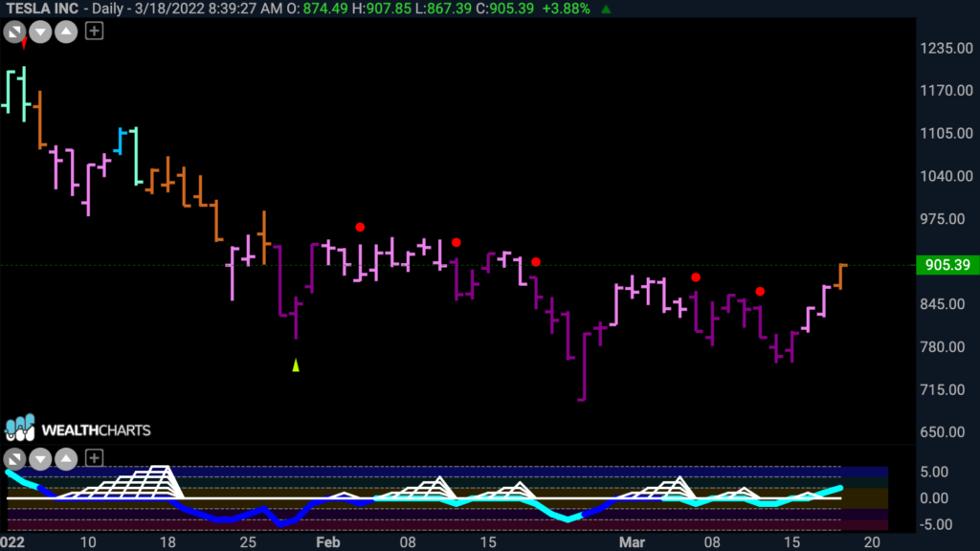Click the 845.00 price axis label
Viewport: 980px width, 551px height.
coord(943,304)
